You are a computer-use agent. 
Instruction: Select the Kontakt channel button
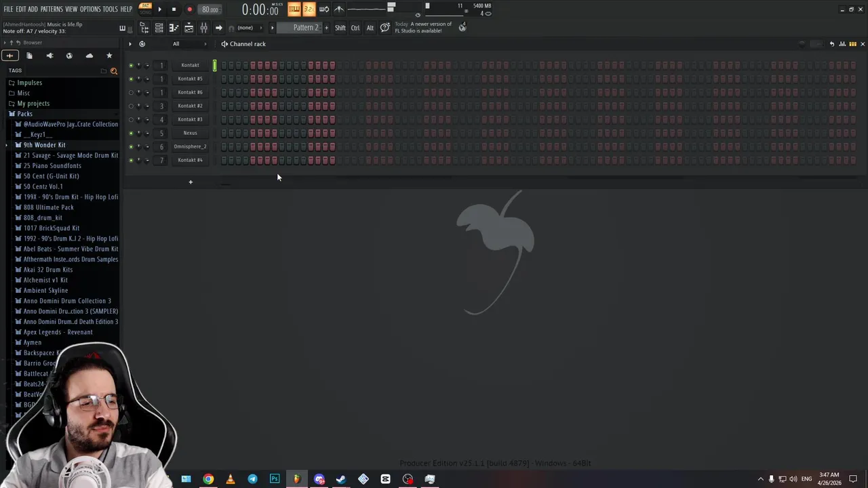(x=190, y=65)
